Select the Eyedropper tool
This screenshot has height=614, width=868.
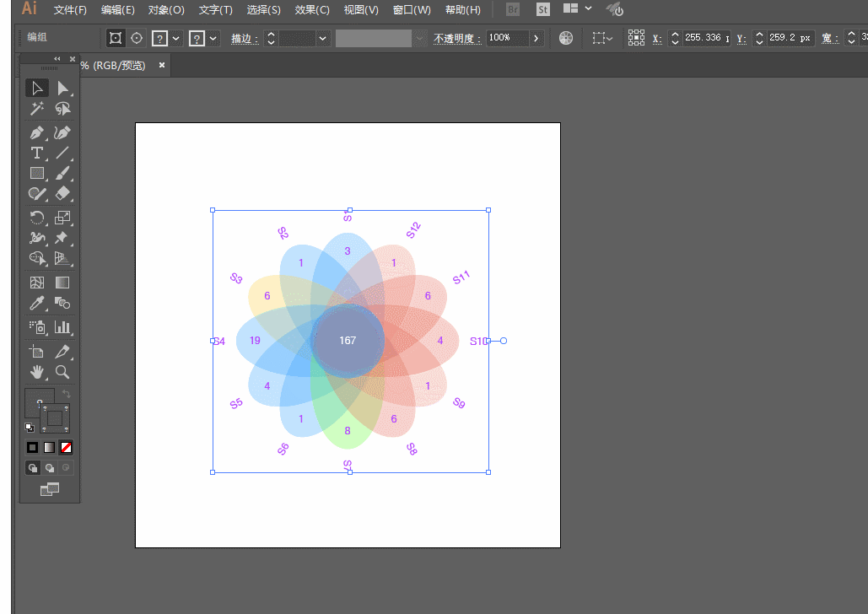point(37,303)
